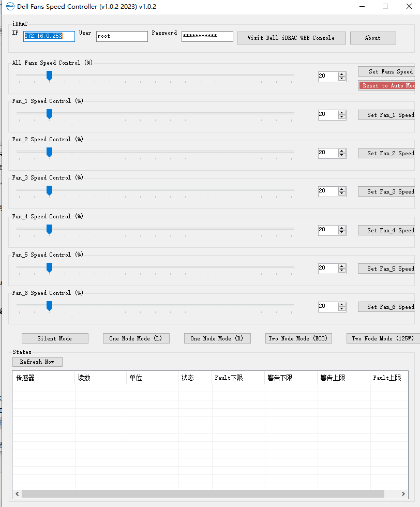Click the Fan_6 speed value box
This screenshot has height=507, width=420.
click(328, 306)
